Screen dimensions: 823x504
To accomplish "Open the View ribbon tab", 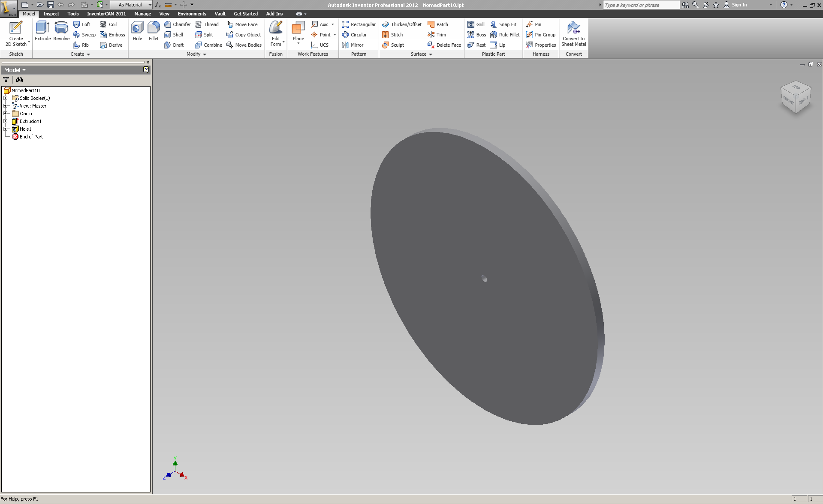I will [164, 14].
